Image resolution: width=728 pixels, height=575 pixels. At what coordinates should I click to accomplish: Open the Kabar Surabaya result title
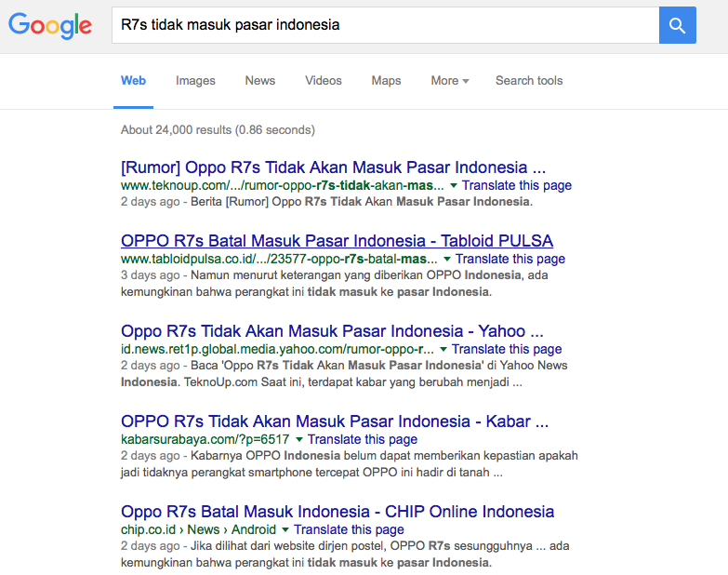[335, 421]
